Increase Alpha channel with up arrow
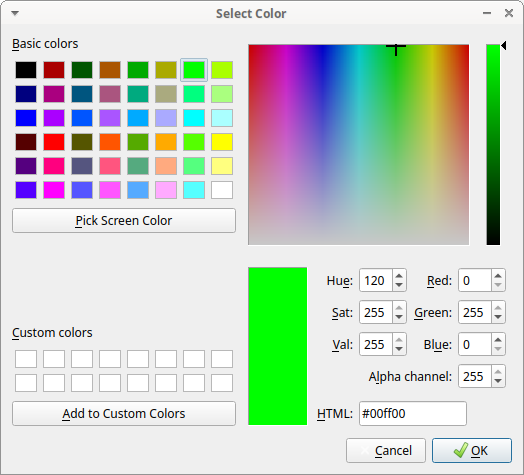Image resolution: width=524 pixels, height=475 pixels. (498, 372)
